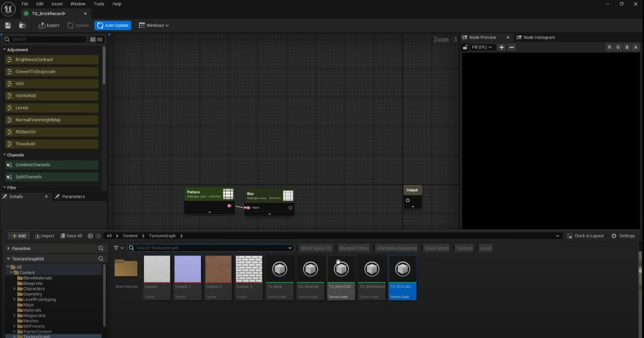Switch node palette to tile view icon
This screenshot has height=338, width=644.
(93, 39)
